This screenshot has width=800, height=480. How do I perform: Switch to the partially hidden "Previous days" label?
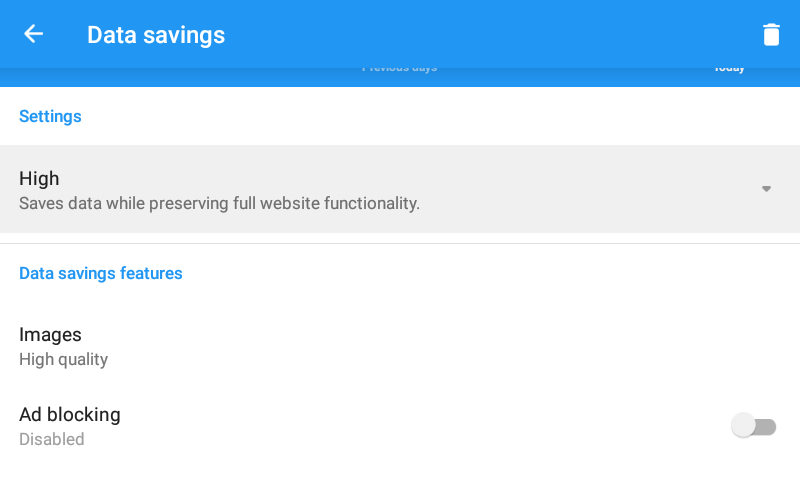tap(399, 69)
